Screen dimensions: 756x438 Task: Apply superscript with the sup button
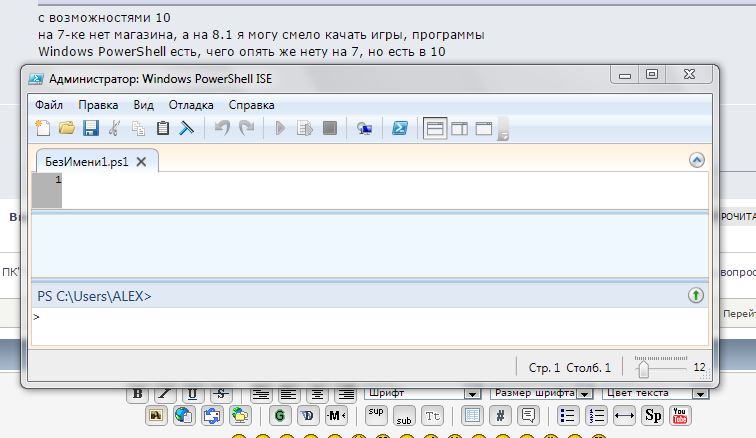pos(376,415)
